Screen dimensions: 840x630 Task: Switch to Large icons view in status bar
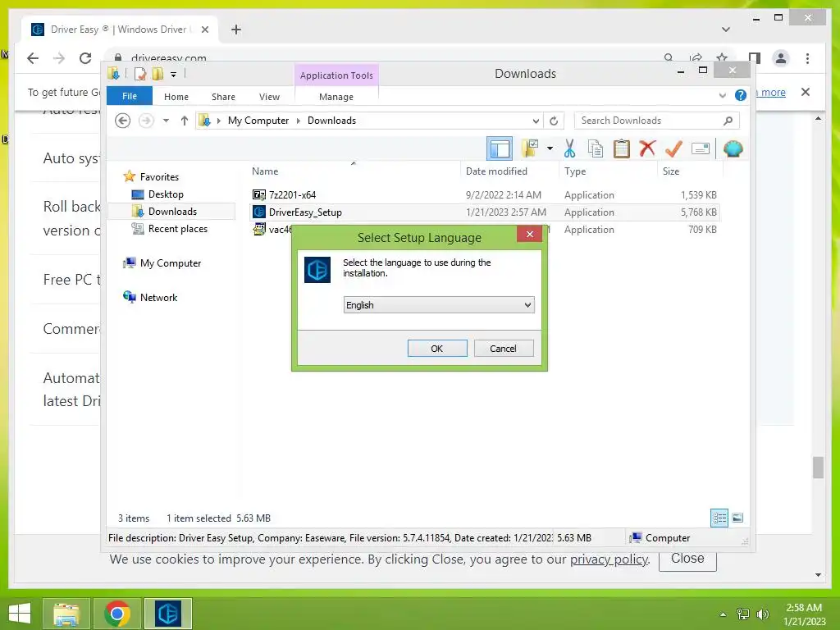737,518
